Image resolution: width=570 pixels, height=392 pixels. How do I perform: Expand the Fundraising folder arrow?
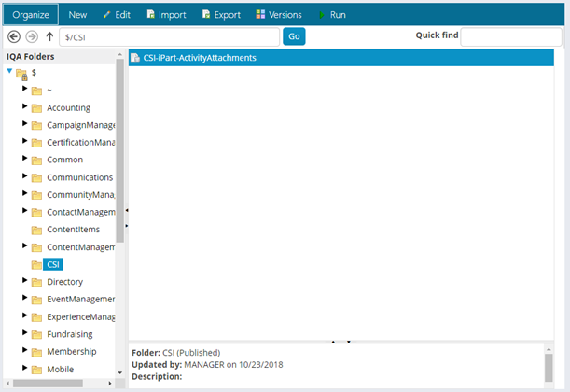[x=25, y=333]
